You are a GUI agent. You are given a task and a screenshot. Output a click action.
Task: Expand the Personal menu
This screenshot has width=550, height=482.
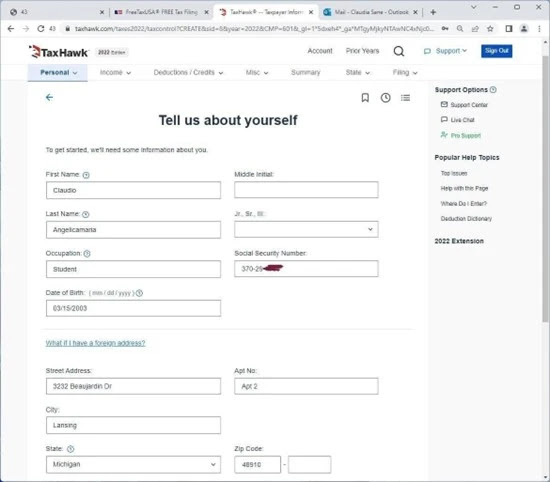(58, 73)
